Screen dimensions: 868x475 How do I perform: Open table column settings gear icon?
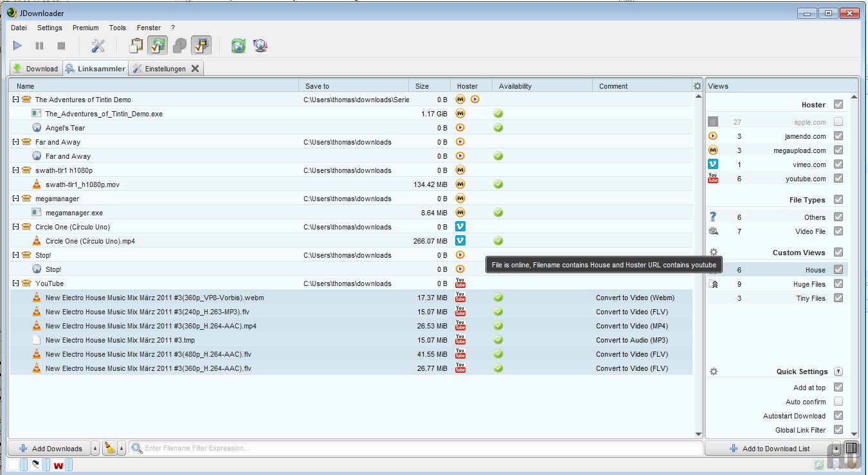tap(698, 86)
